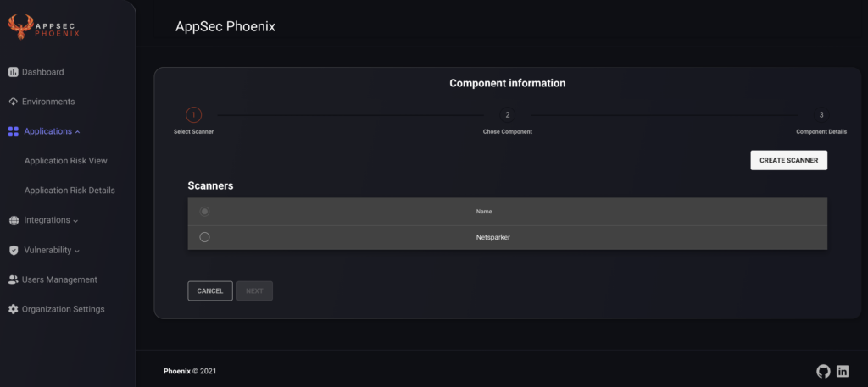
Task: Click the NEXT button
Action: point(254,290)
